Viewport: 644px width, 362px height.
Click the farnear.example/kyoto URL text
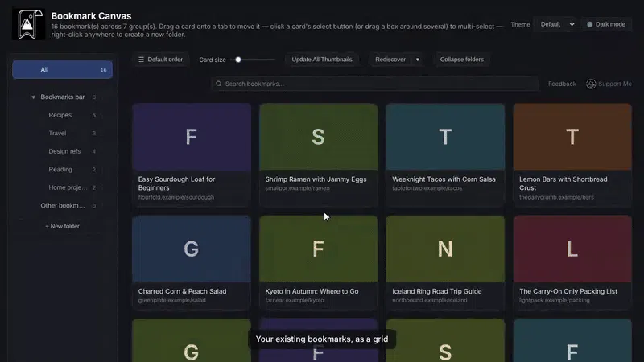point(295,300)
